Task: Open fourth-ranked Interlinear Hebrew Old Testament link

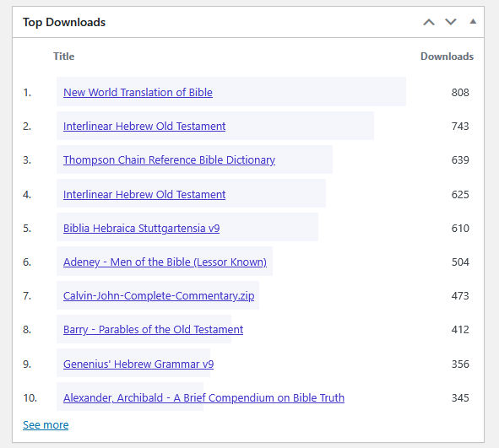Action: point(144,194)
